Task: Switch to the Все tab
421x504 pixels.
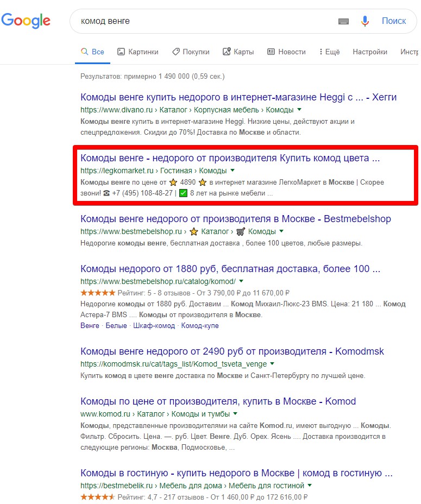Action: tap(93, 52)
